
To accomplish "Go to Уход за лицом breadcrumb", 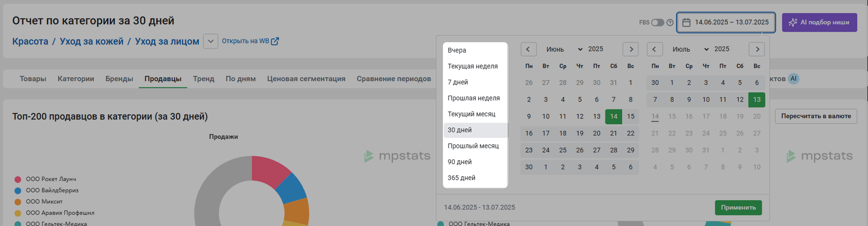I will [167, 41].
